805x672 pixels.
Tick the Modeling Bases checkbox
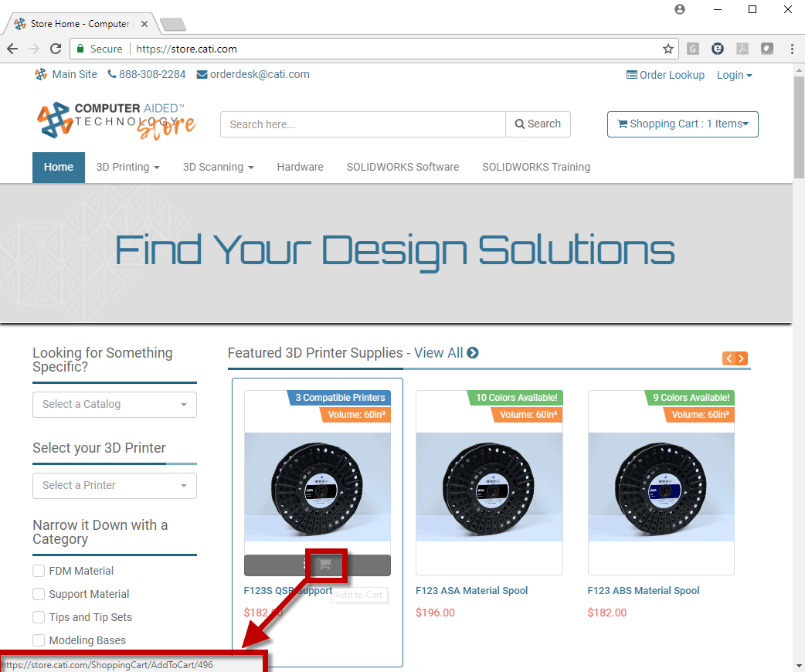39,640
